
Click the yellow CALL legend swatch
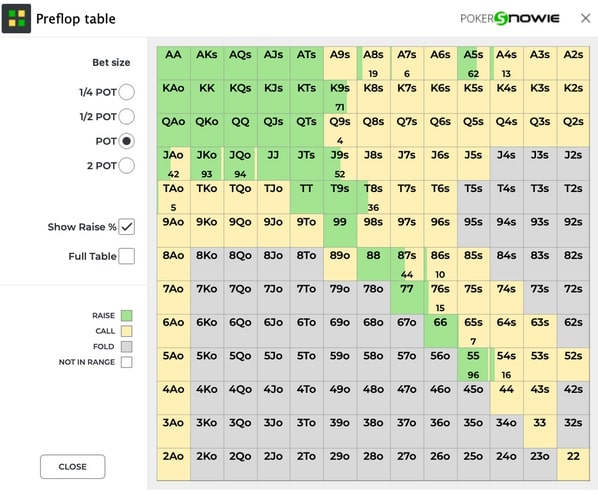(127, 331)
